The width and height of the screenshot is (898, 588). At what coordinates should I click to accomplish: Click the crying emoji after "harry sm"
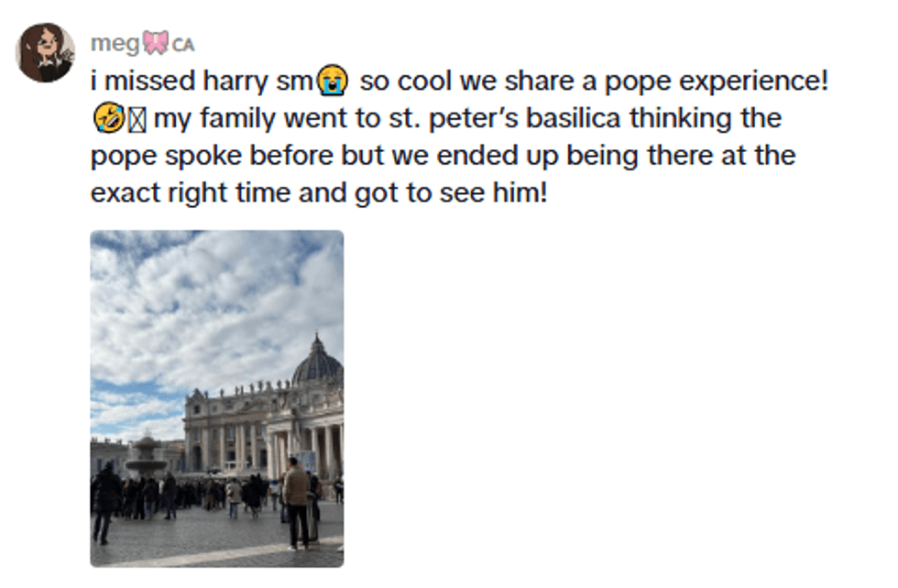tap(332, 82)
